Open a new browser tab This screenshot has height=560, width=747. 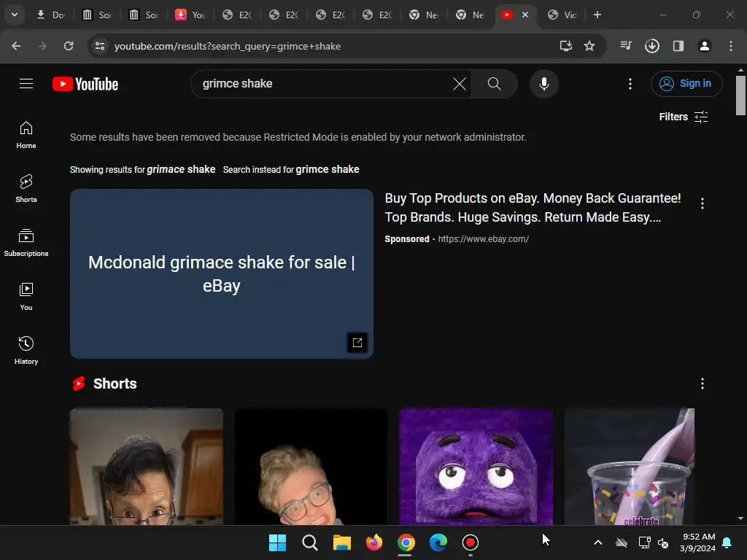597,15
